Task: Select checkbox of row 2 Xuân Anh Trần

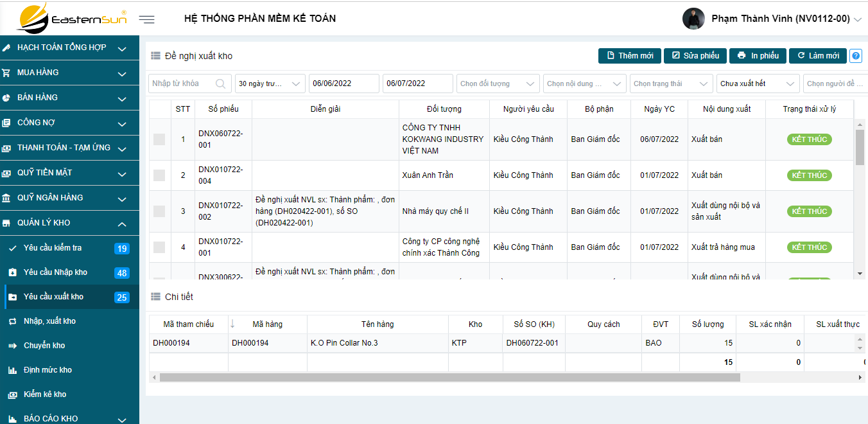Action: tap(159, 175)
